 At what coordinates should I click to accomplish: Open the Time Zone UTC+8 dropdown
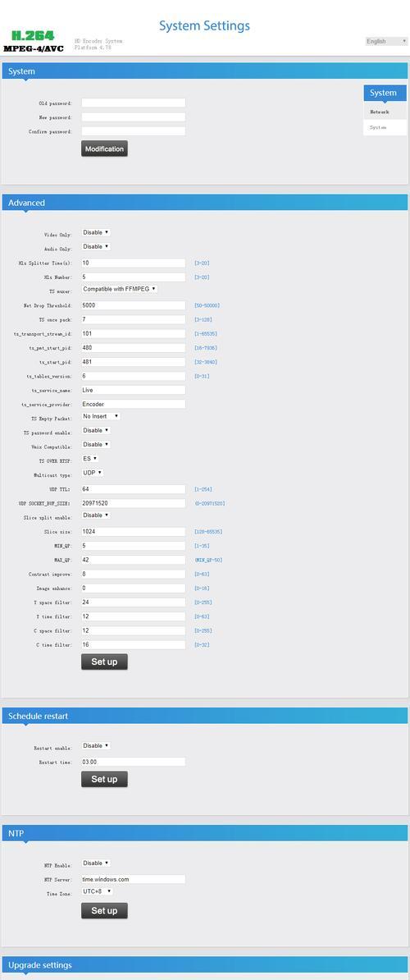(97, 892)
